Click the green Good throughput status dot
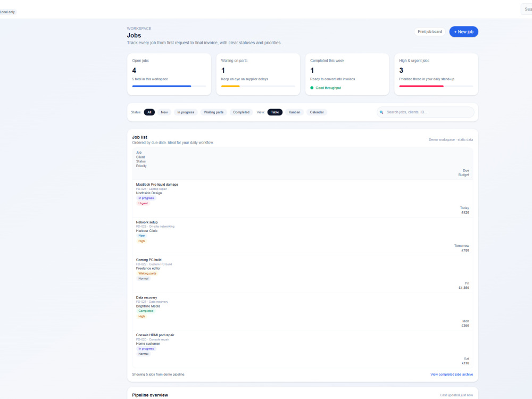This screenshot has width=532, height=399. click(x=312, y=88)
